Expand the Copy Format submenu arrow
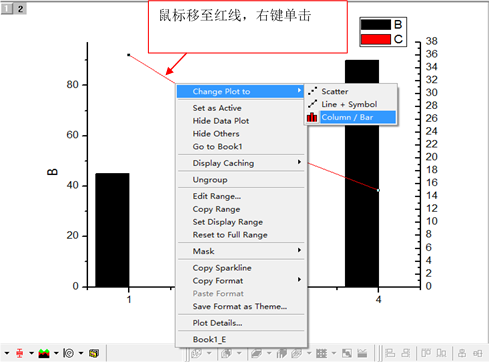491x364 pixels. (299, 280)
